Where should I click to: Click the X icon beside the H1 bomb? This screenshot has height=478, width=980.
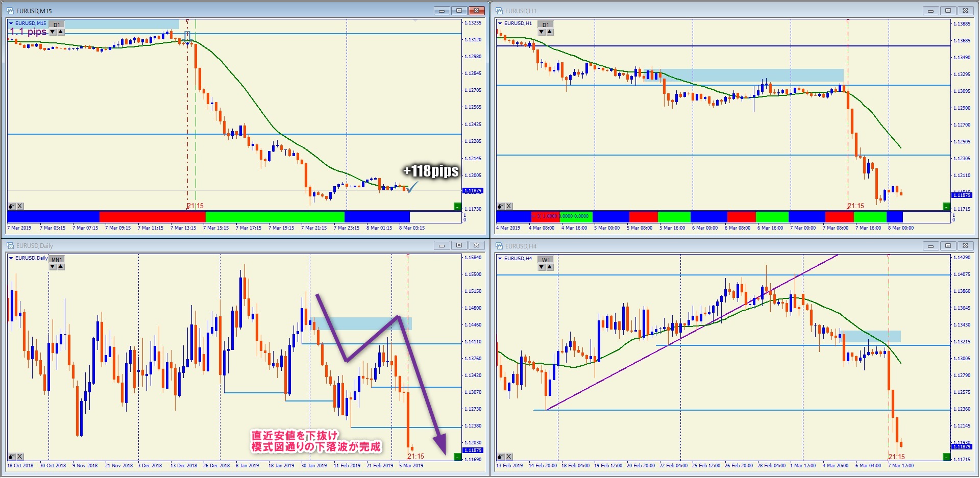(x=509, y=206)
